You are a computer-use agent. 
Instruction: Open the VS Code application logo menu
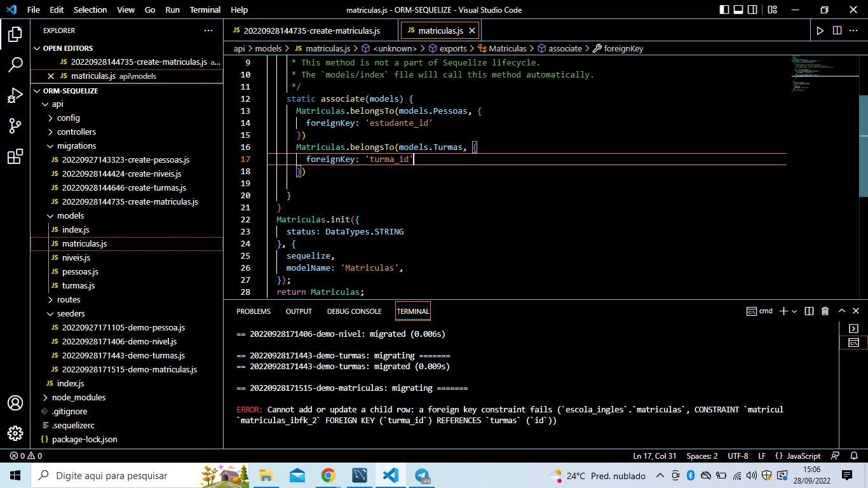[11, 10]
